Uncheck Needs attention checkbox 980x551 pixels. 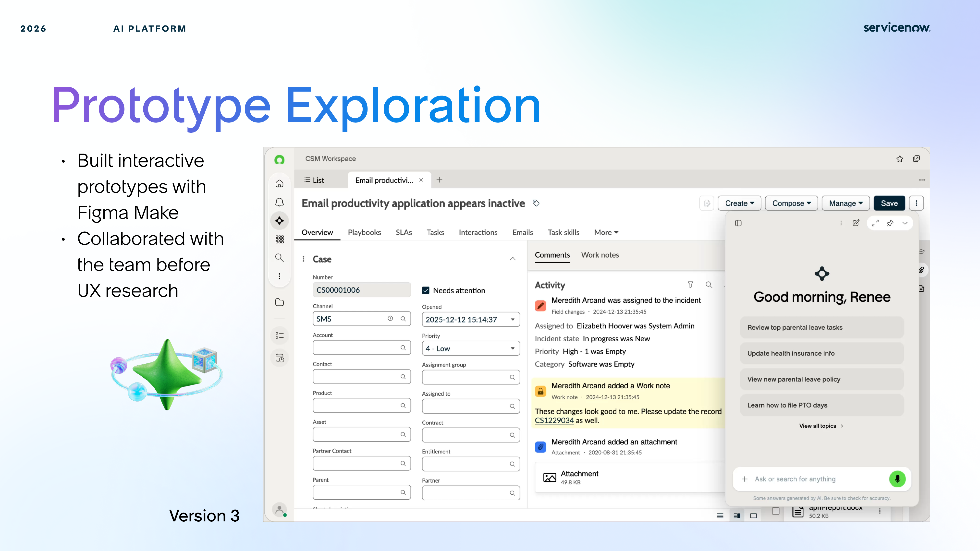[x=426, y=290]
